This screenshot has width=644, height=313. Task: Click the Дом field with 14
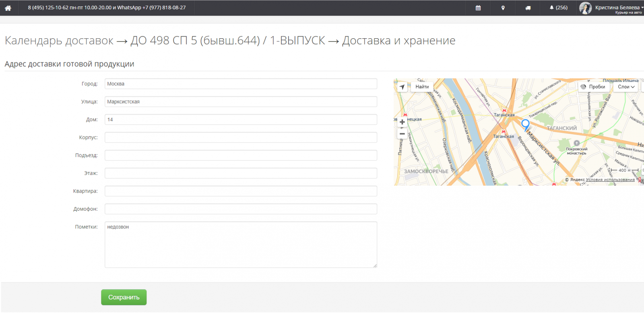tap(241, 120)
